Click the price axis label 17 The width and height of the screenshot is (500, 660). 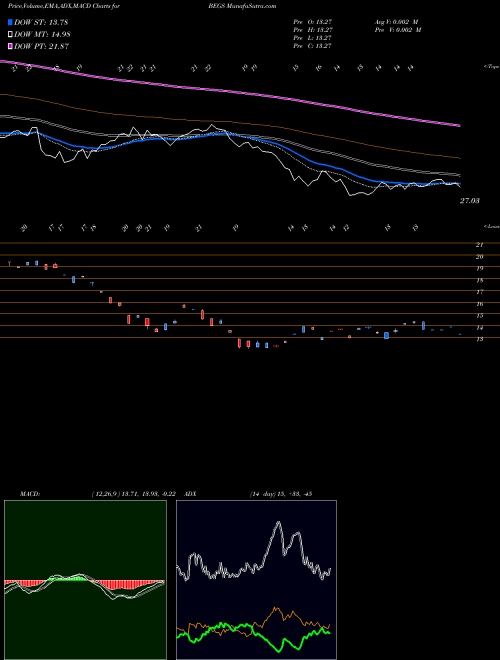tap(479, 292)
